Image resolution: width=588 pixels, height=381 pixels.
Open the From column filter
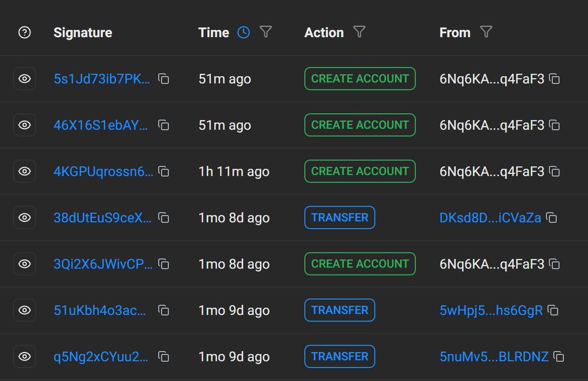486,32
